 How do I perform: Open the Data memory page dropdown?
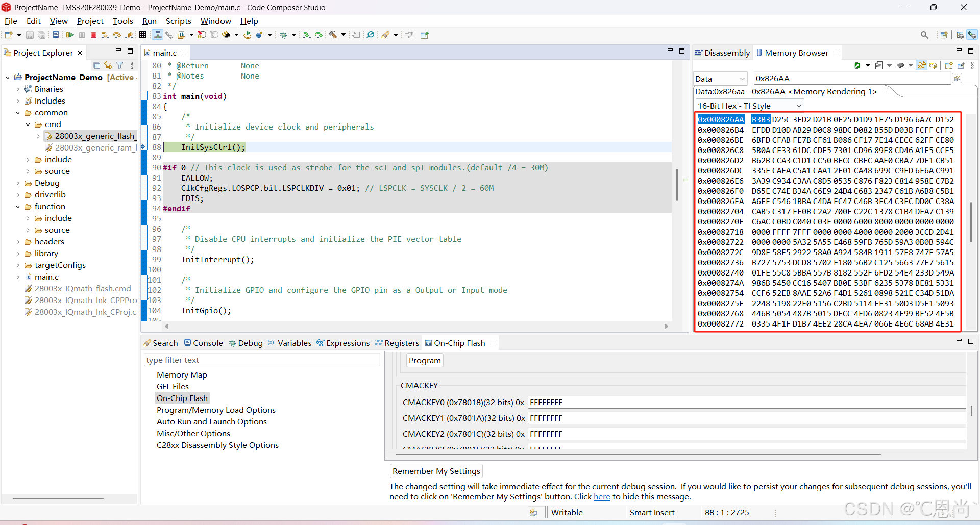point(720,79)
